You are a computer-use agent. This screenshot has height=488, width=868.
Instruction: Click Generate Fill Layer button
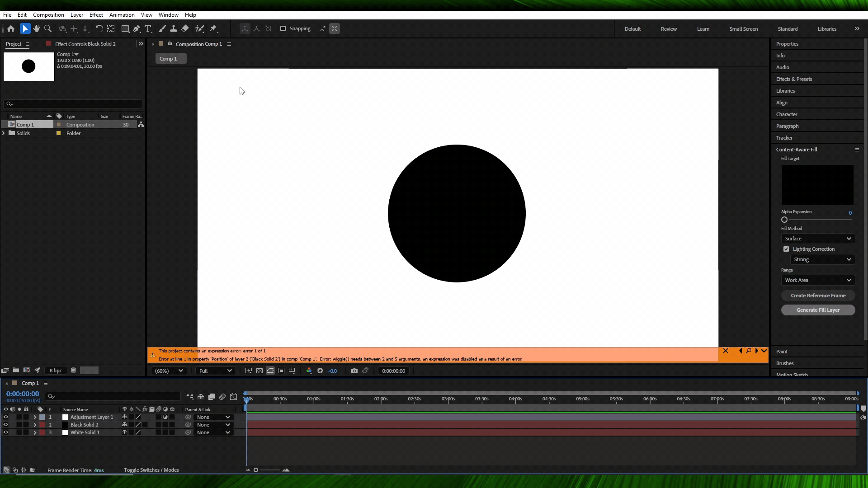818,310
